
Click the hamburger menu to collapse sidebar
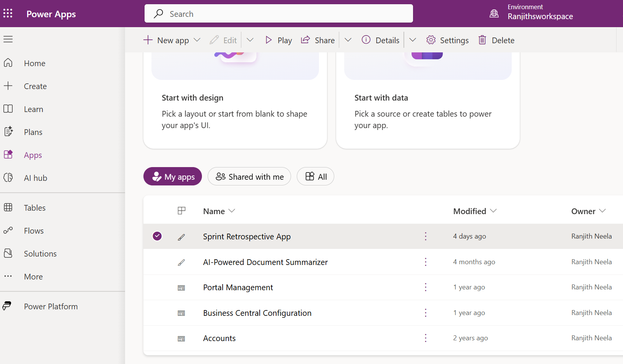[8, 39]
